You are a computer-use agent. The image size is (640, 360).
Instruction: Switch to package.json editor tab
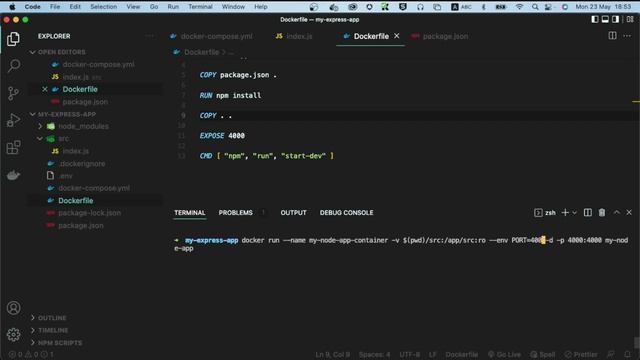440,36
